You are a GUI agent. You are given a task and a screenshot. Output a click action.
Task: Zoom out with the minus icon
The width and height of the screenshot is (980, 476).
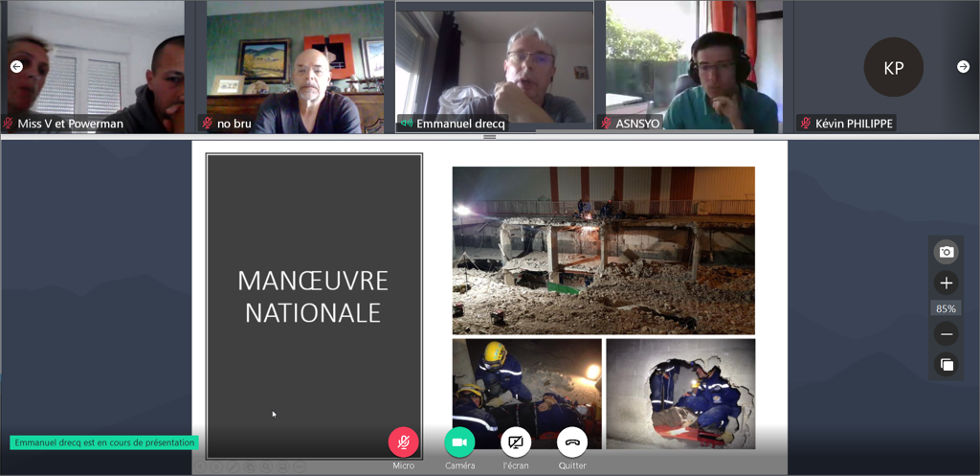coord(947,334)
